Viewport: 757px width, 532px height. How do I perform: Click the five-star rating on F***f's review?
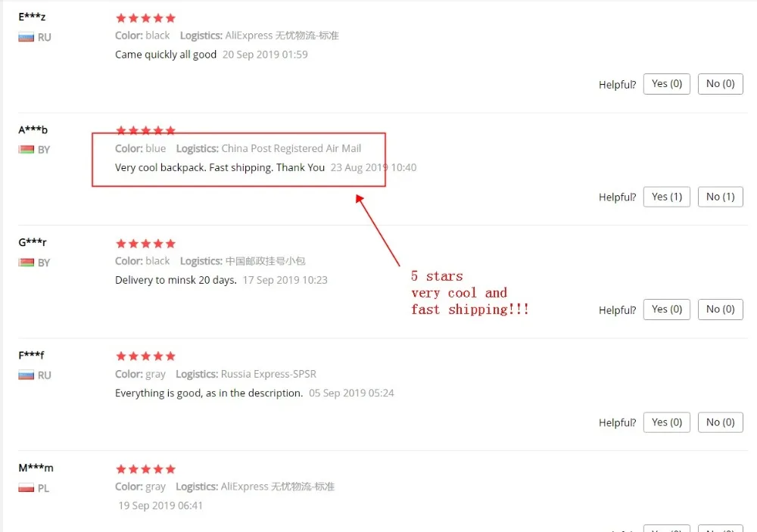coord(145,356)
